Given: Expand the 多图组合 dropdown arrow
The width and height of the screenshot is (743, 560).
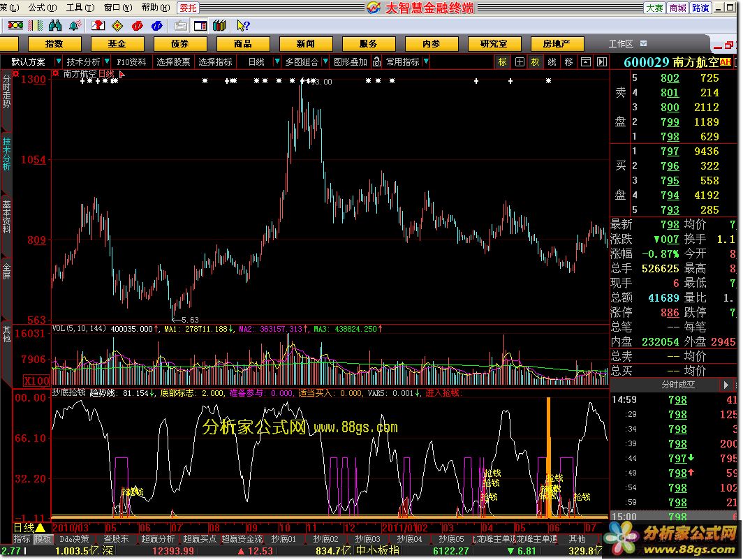Looking at the screenshot, I should (x=325, y=61).
